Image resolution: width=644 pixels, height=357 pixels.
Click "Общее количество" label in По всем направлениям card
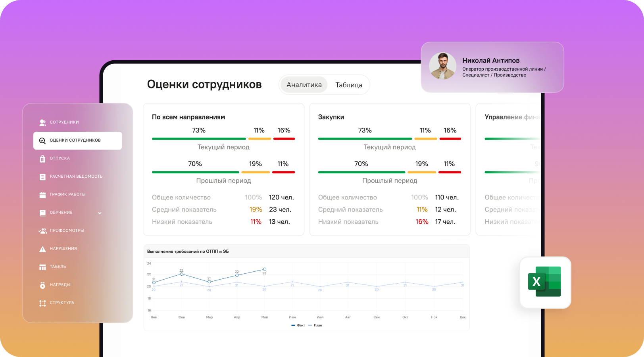coord(181,197)
